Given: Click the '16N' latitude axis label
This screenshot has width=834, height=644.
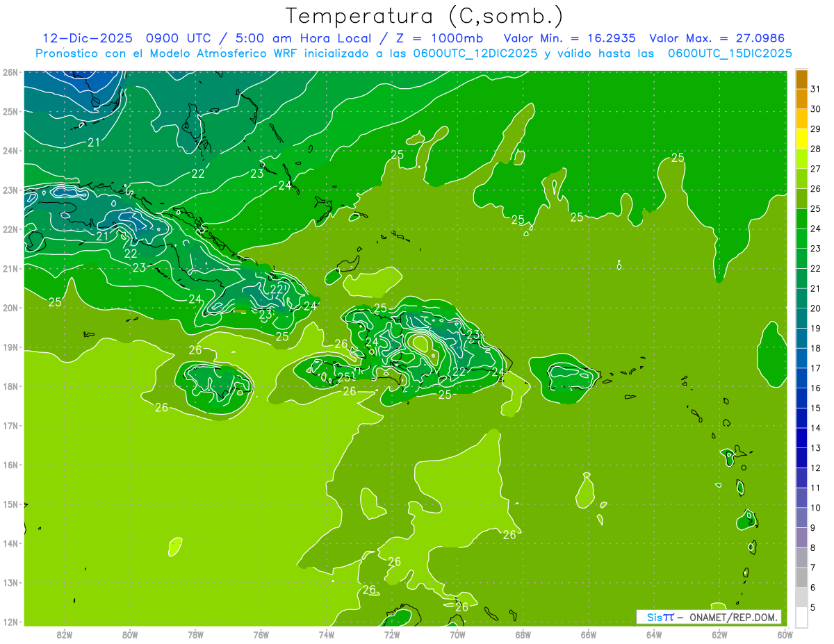Looking at the screenshot, I should (x=10, y=465).
